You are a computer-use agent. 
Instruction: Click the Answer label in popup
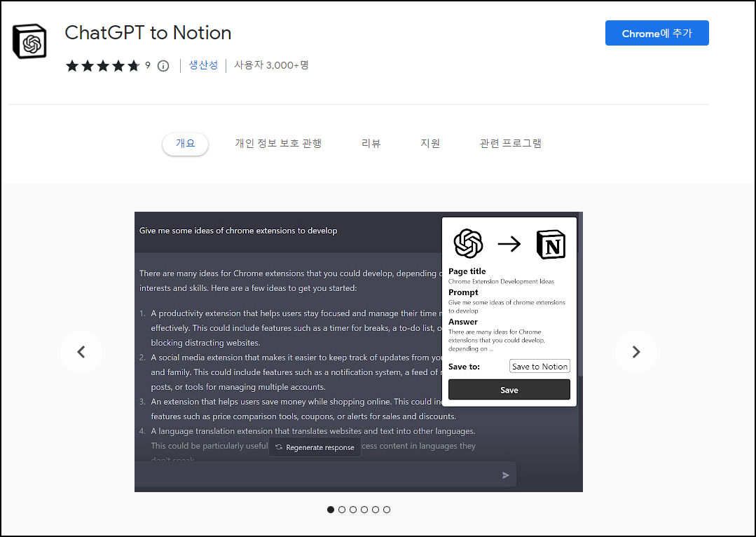463,322
